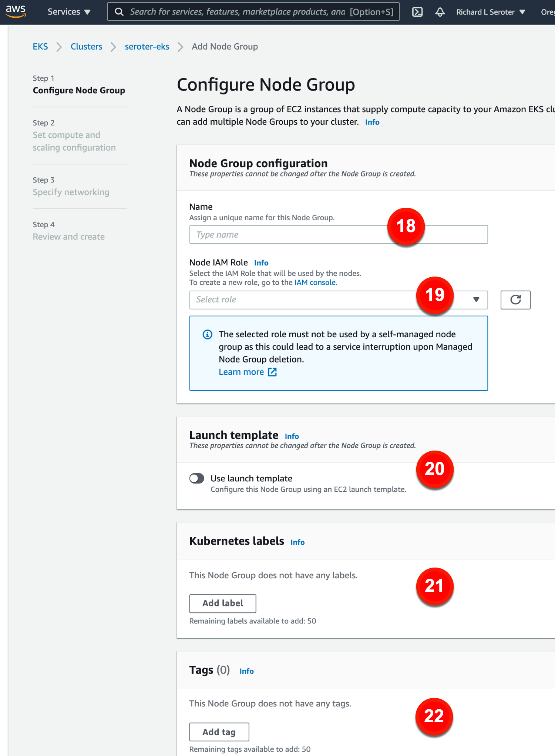Expand the Services menu
Viewport: 555px width, 756px height.
coord(69,12)
